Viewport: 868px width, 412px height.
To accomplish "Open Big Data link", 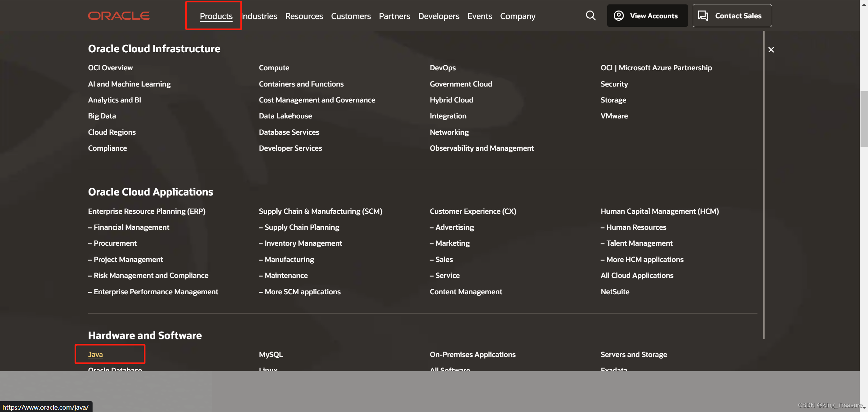I will tap(102, 116).
